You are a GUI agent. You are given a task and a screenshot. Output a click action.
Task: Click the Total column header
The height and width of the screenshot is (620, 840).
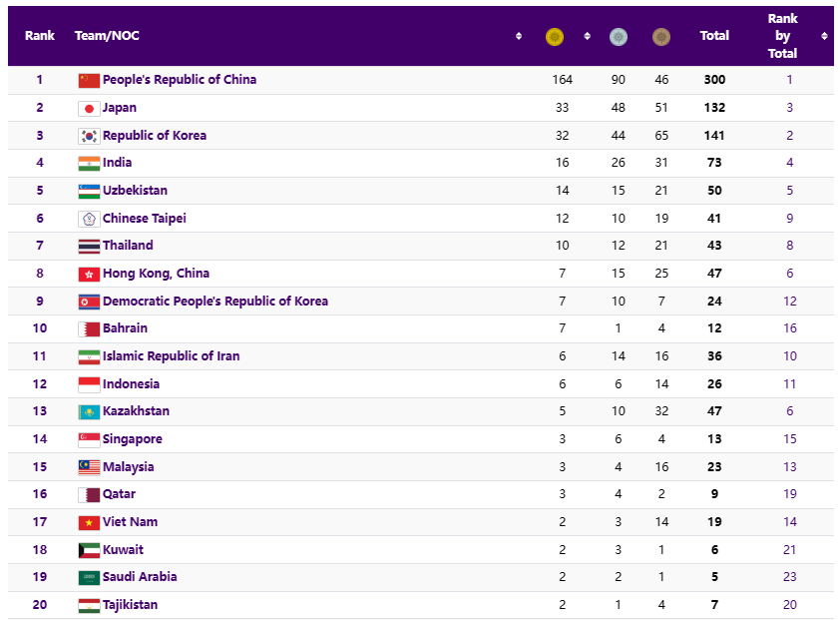714,36
